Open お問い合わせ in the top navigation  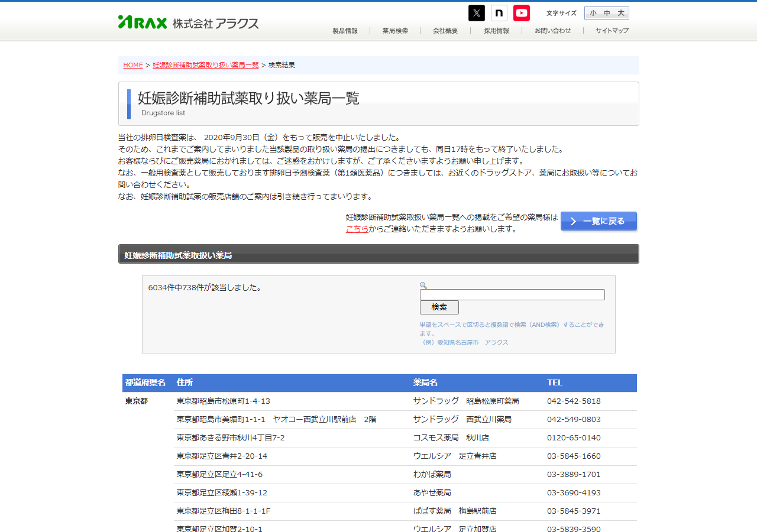553,31
